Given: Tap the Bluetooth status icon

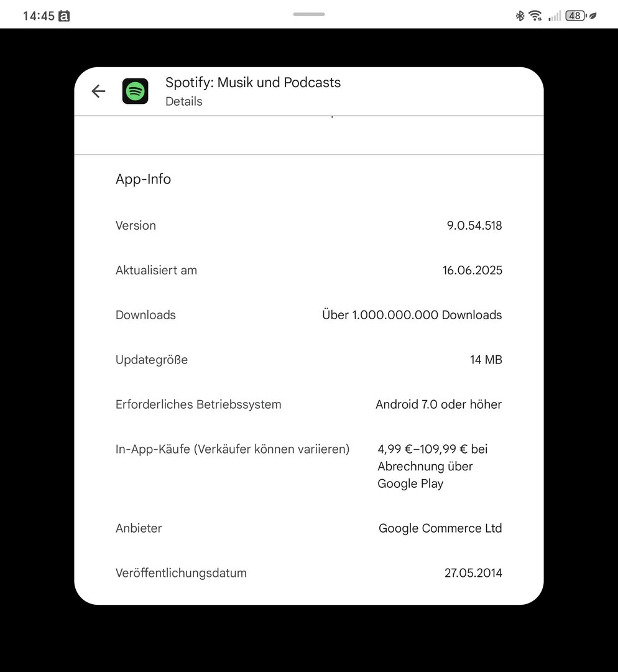Looking at the screenshot, I should [x=520, y=16].
